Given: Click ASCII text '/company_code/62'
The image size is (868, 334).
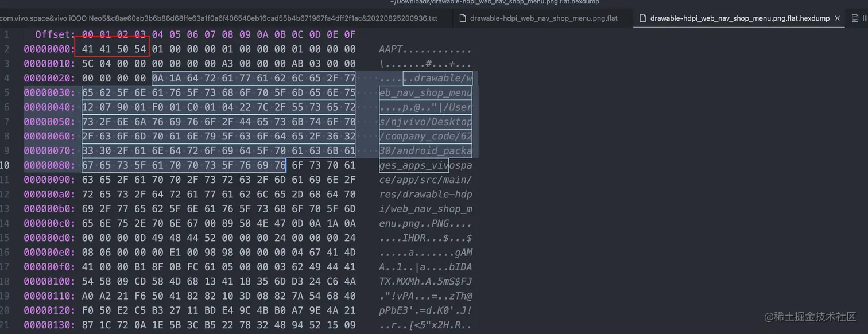Looking at the screenshot, I should 425,136.
